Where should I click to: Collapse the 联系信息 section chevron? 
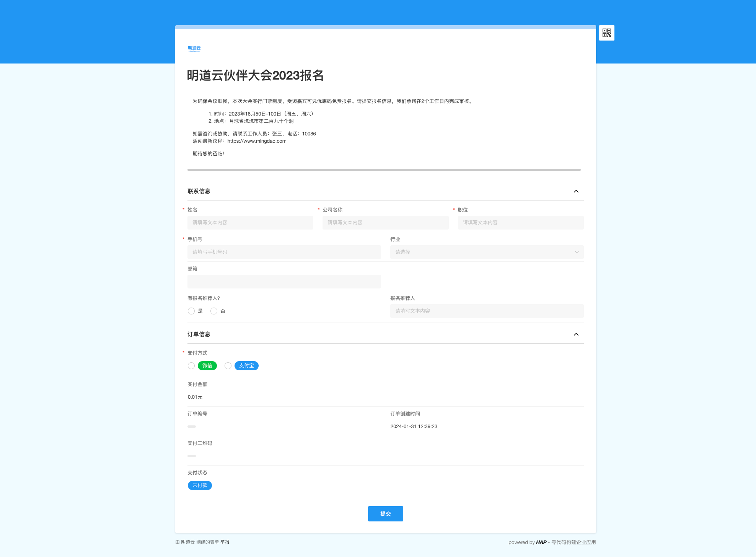coord(576,191)
